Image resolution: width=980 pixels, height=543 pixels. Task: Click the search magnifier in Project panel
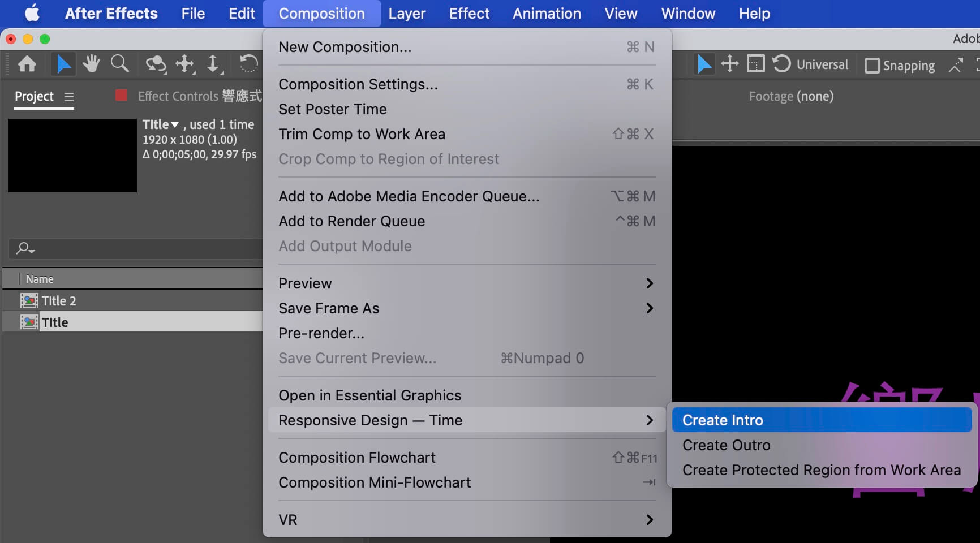tap(25, 248)
